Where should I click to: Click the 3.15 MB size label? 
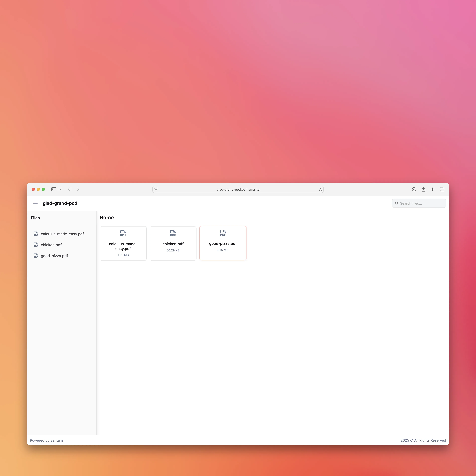point(223,250)
